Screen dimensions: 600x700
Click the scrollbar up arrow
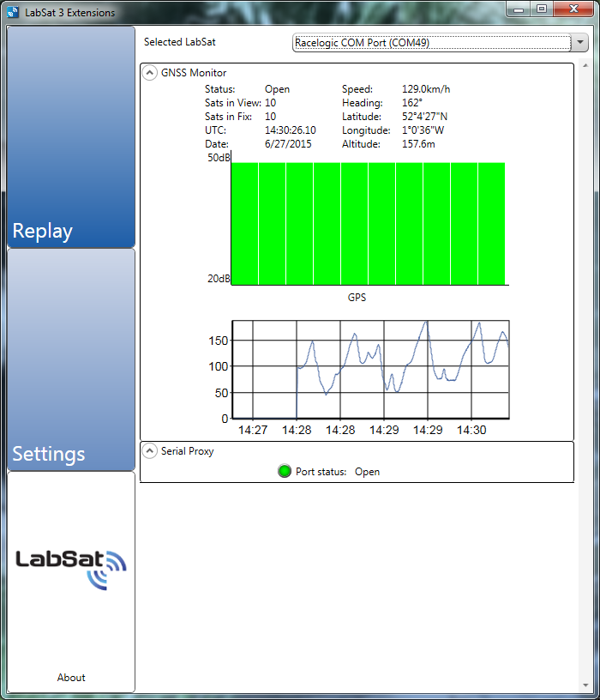click(x=585, y=65)
